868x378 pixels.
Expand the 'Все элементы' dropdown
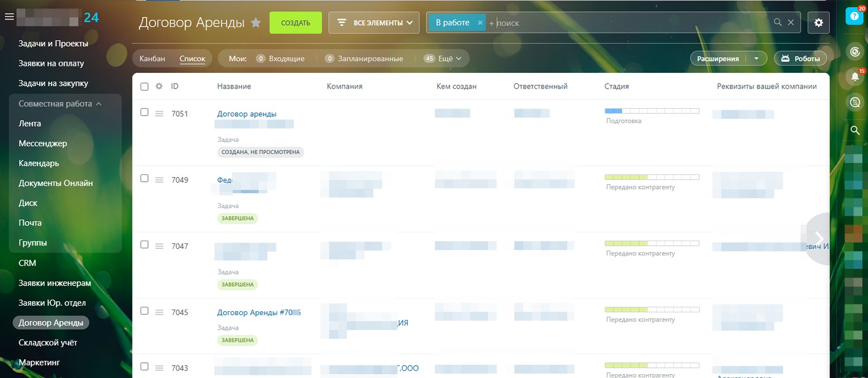click(x=374, y=23)
